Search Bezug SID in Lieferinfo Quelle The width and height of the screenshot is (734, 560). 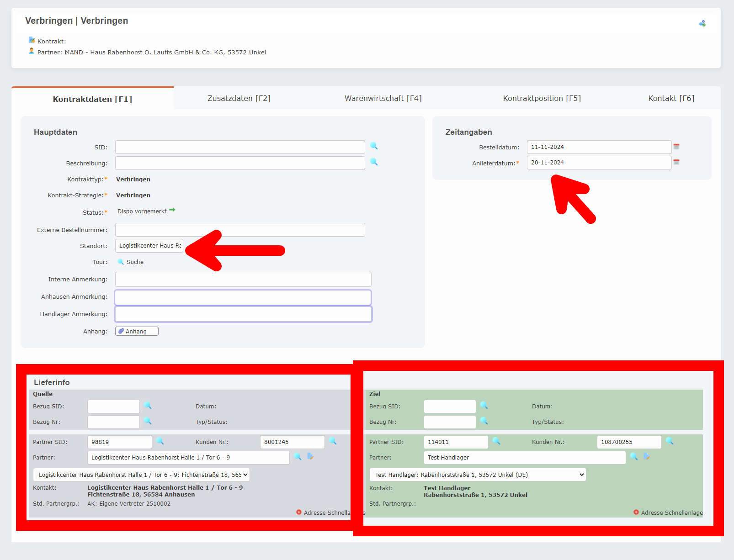click(x=148, y=406)
